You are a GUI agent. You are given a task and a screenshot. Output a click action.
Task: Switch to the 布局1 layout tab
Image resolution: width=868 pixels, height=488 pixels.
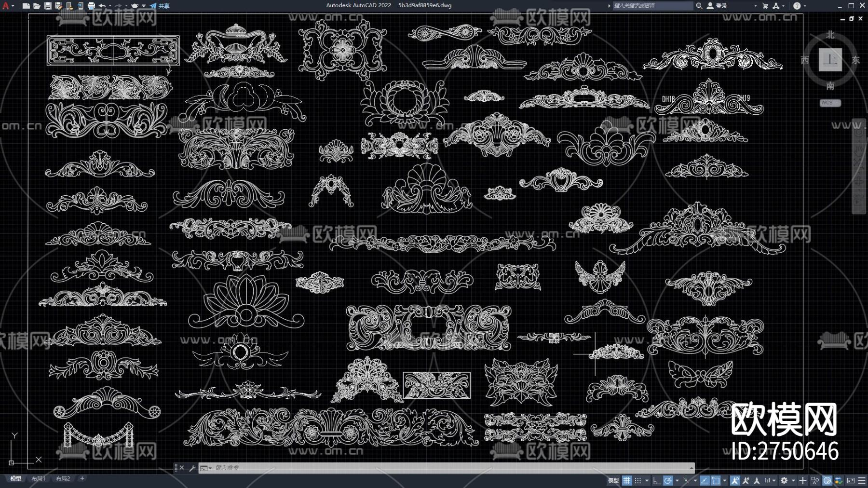click(38, 479)
